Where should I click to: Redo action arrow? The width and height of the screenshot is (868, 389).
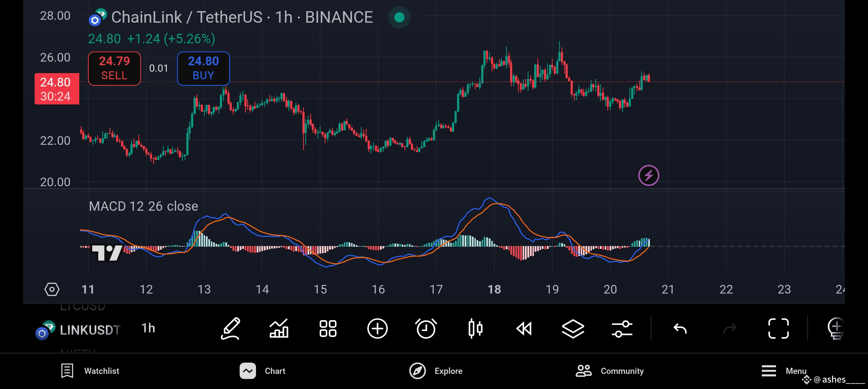click(730, 328)
